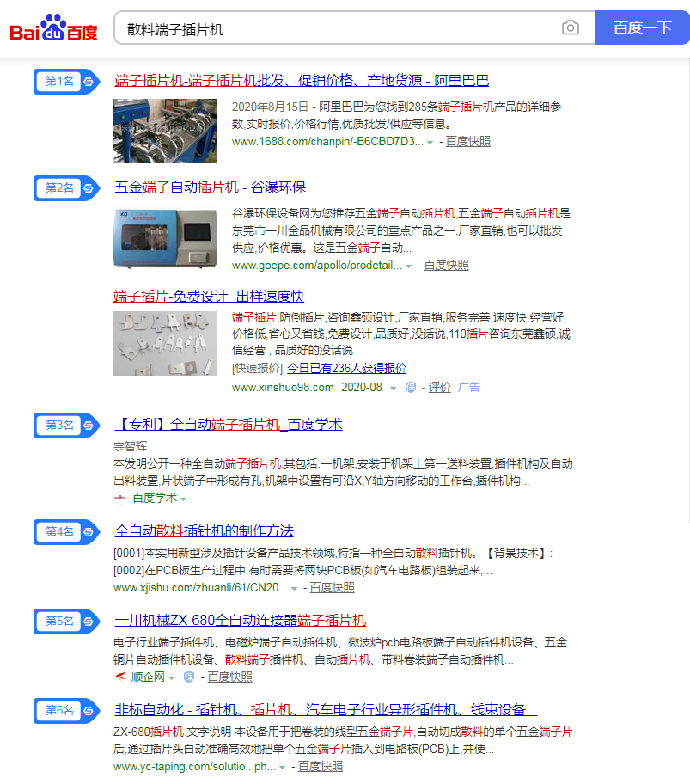The height and width of the screenshot is (784, 690).
Task: Open 百度快照 for the 1688 result
Action: (x=467, y=142)
